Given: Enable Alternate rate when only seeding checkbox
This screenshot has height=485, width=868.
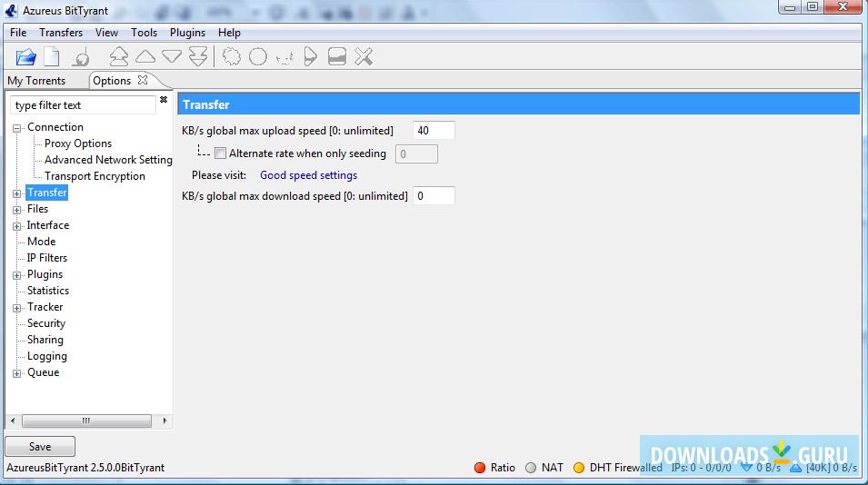Looking at the screenshot, I should point(220,153).
